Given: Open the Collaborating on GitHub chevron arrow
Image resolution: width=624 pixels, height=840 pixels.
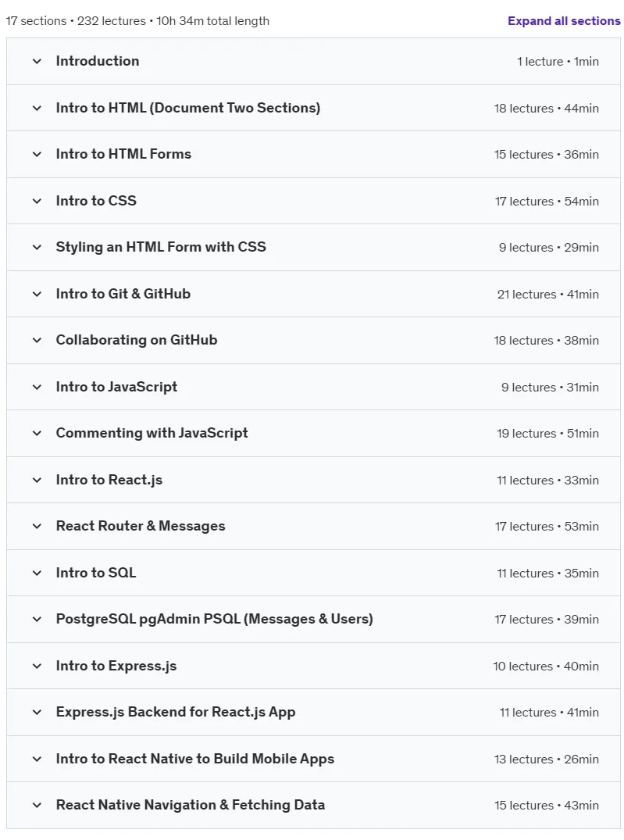Looking at the screenshot, I should (x=37, y=340).
